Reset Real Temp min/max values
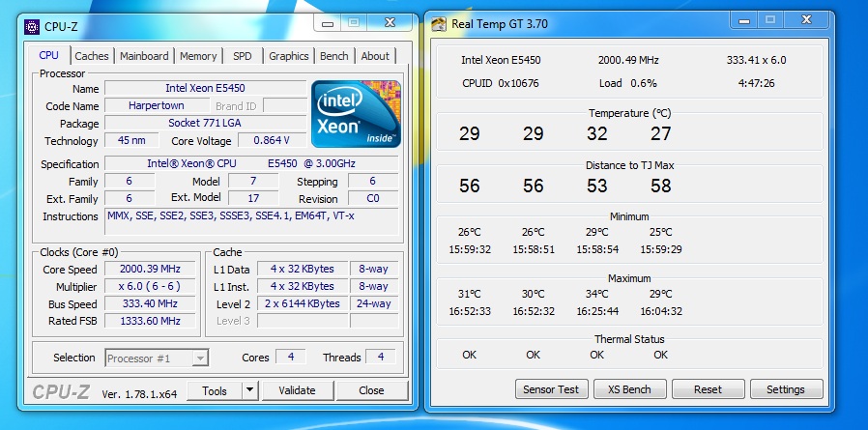The image size is (868, 430). coord(708,389)
